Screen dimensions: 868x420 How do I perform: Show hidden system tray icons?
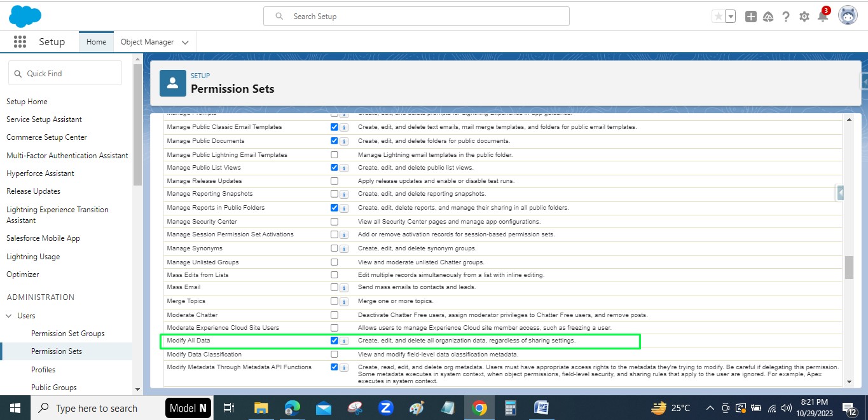710,408
